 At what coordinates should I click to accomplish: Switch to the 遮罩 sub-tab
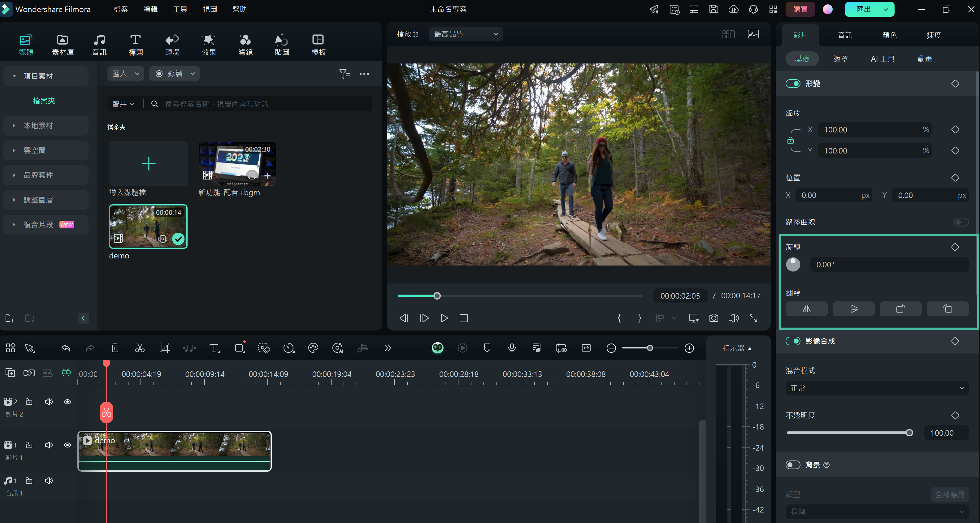pyautogui.click(x=840, y=59)
